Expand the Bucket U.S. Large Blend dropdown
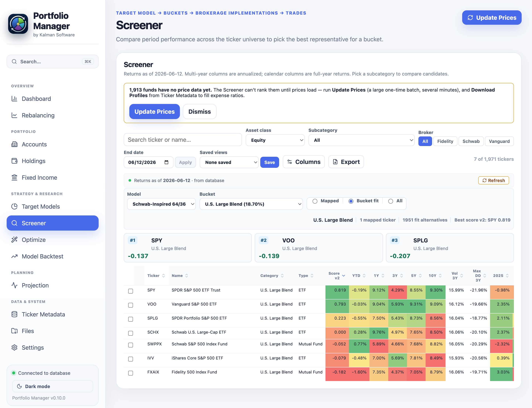532x408 pixels. click(x=251, y=204)
